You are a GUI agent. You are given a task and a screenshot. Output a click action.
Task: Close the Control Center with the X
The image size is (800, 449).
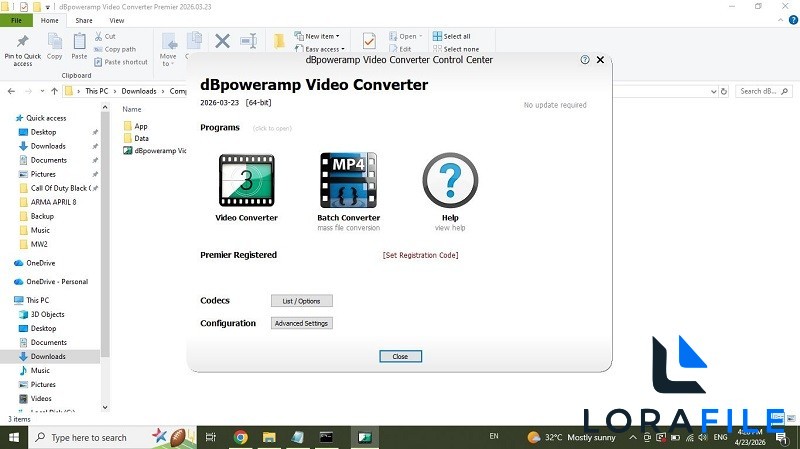[600, 60]
